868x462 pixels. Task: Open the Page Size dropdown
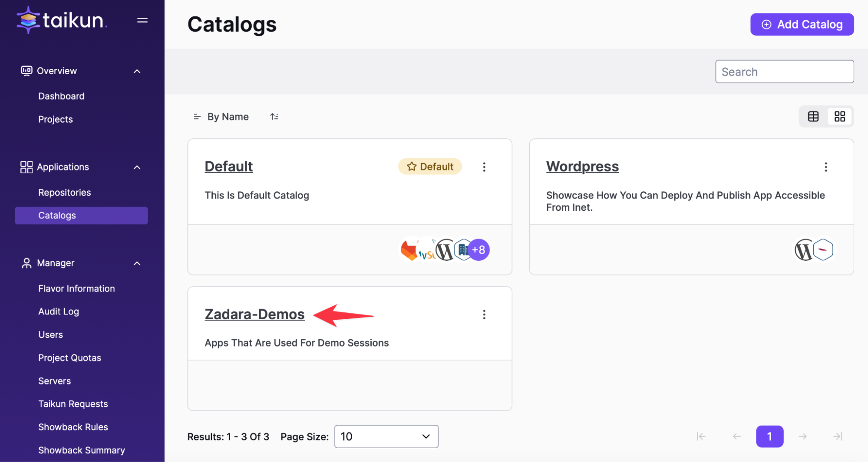(386, 436)
